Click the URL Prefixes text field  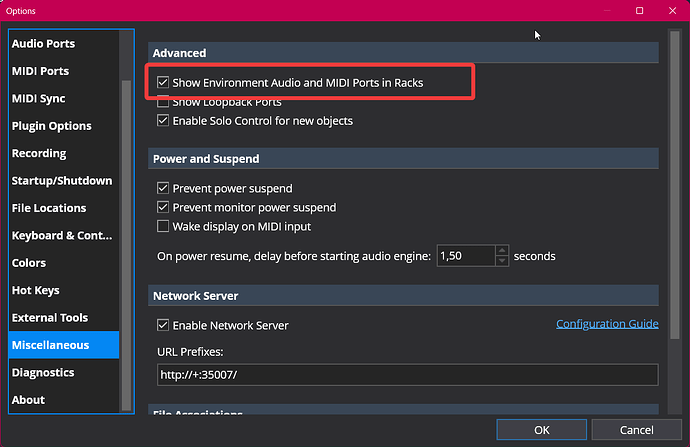pos(405,375)
